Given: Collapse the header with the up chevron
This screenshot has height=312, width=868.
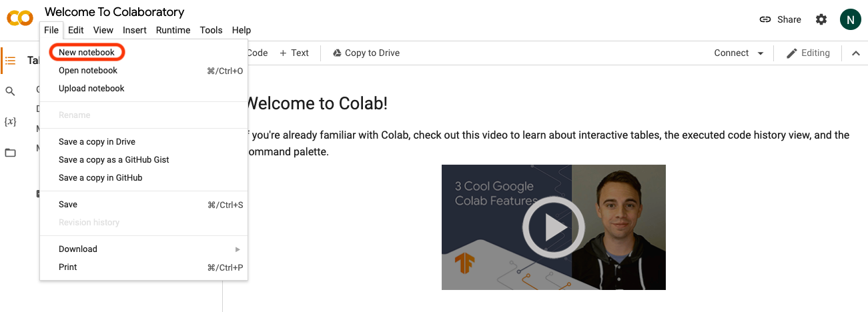Looking at the screenshot, I should [x=856, y=53].
